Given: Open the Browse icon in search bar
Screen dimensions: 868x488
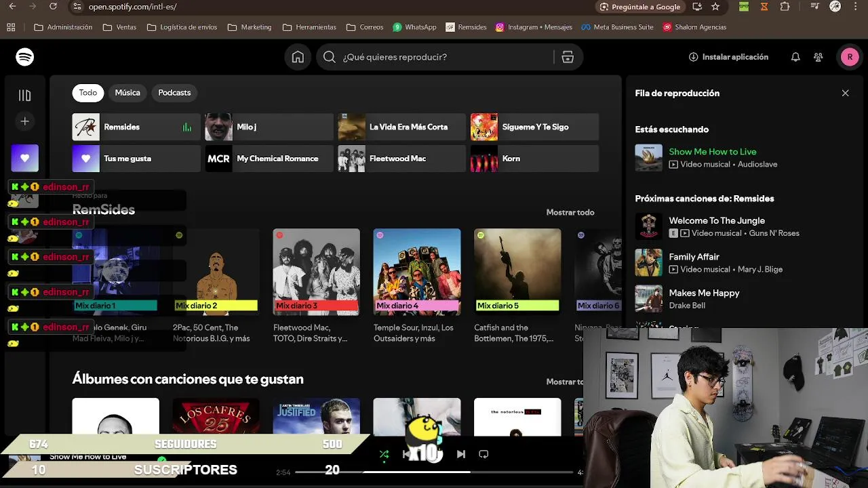Looking at the screenshot, I should (568, 57).
